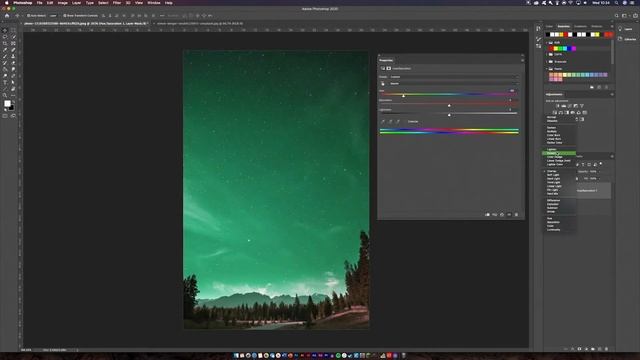Viewport: 640px width, 360px height.
Task: Switch to the Patterns tab
Action: (596, 27)
